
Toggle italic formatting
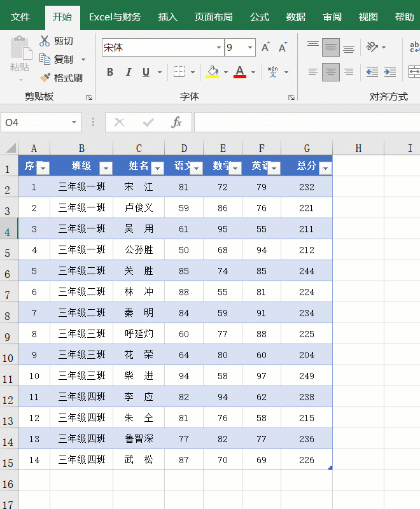(x=129, y=72)
